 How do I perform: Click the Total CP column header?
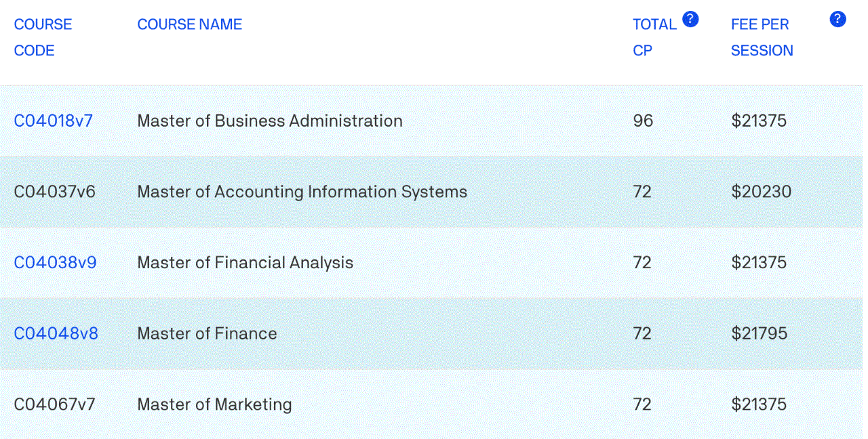[x=654, y=37]
